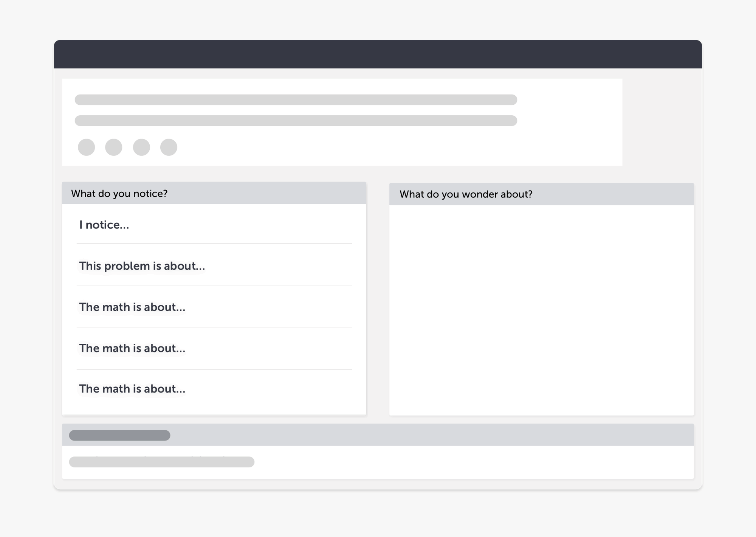The width and height of the screenshot is (756, 537).
Task: Pick the last "The math is about..." row
Action: pos(132,389)
